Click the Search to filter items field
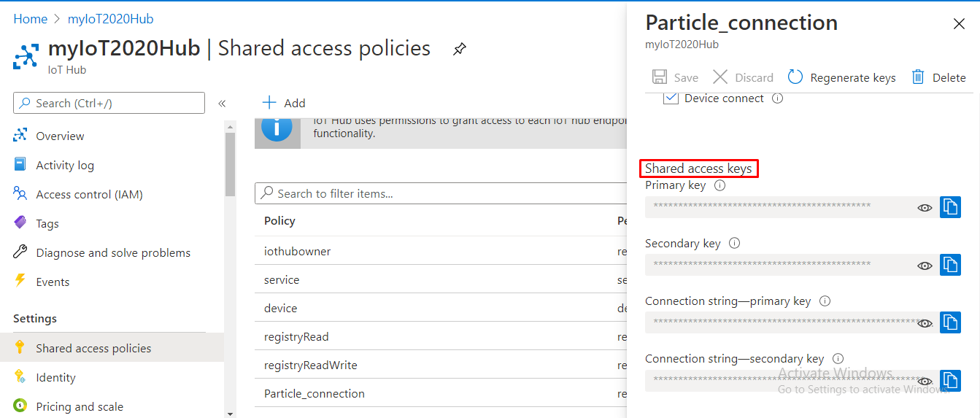Viewport: 980px width, 418px height. 441,193
